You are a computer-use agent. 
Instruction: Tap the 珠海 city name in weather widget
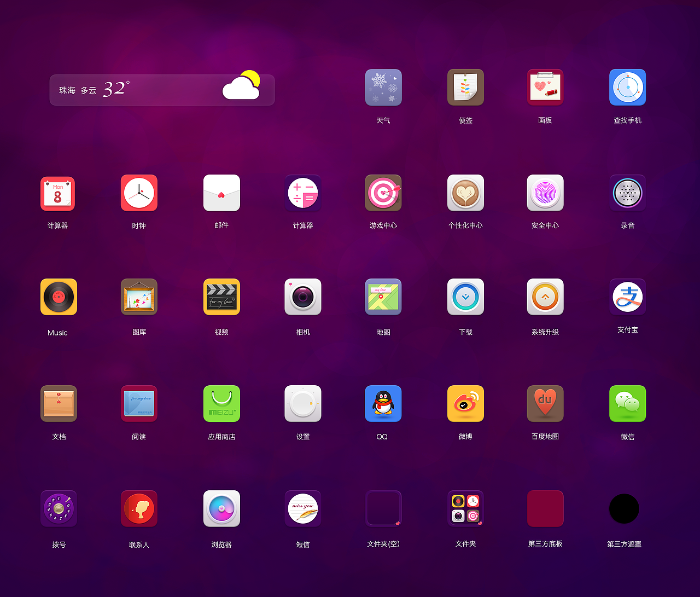67,90
